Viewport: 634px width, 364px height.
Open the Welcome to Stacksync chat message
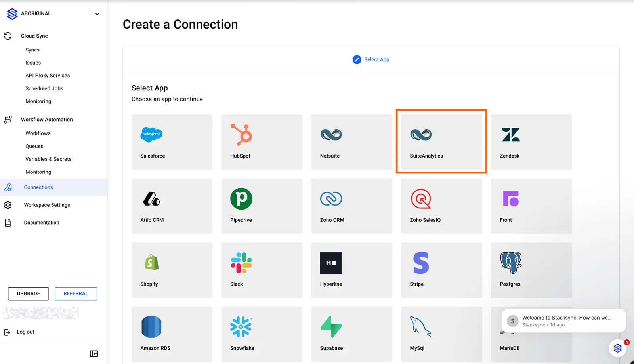click(564, 321)
